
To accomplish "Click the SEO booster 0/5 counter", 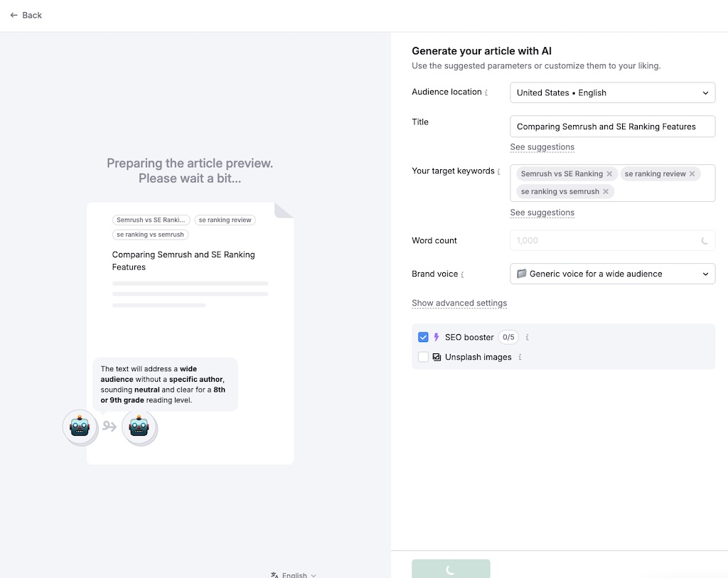I will (x=508, y=337).
